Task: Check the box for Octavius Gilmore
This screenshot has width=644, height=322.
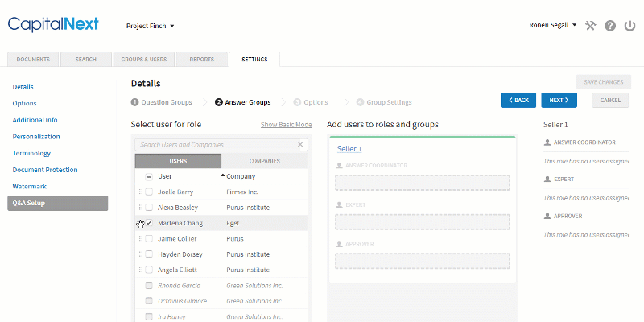Action: click(149, 301)
